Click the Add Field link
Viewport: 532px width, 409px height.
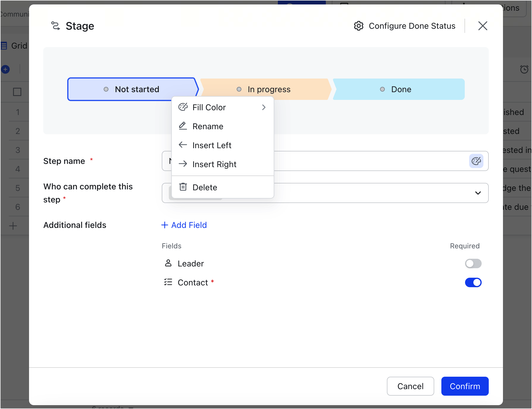184,225
